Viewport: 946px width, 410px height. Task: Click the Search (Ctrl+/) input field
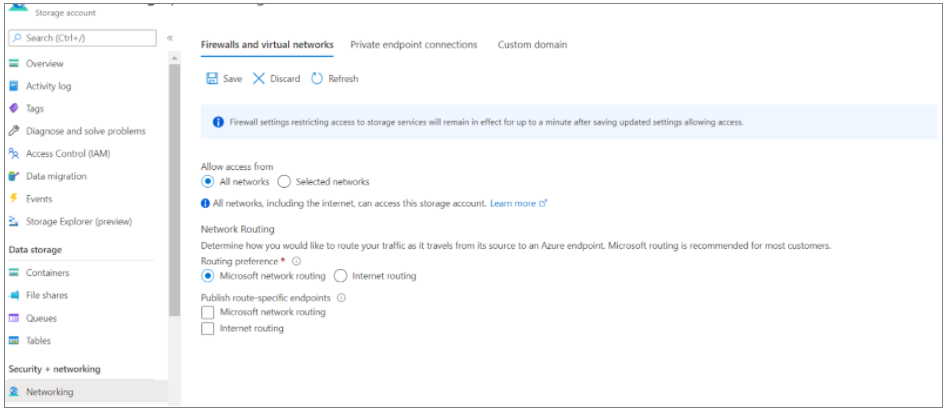[82, 38]
